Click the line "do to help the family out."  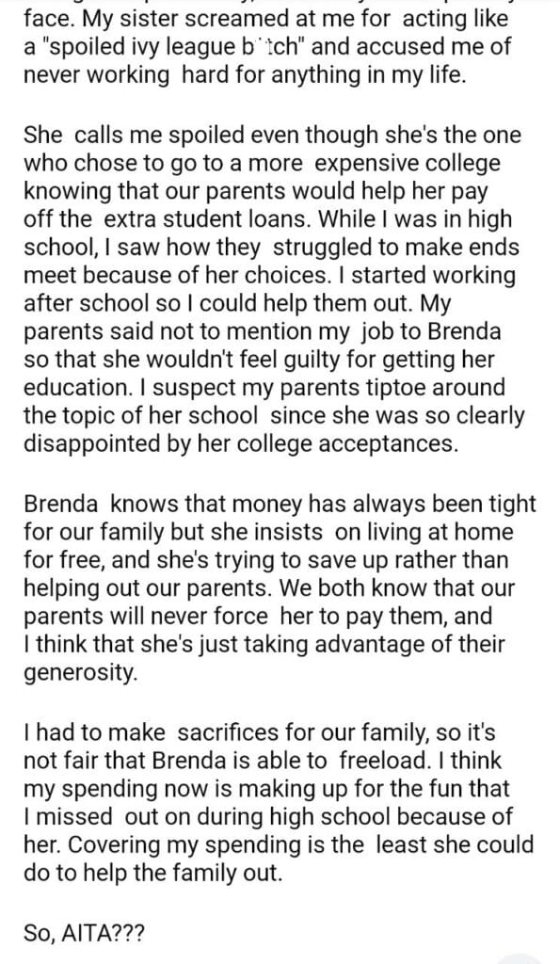pos(153,873)
